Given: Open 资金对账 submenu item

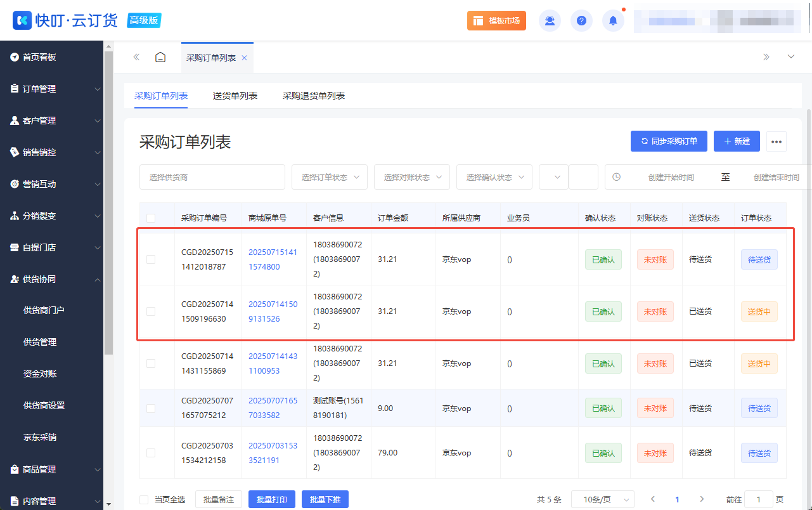Looking at the screenshot, I should pyautogui.click(x=40, y=374).
